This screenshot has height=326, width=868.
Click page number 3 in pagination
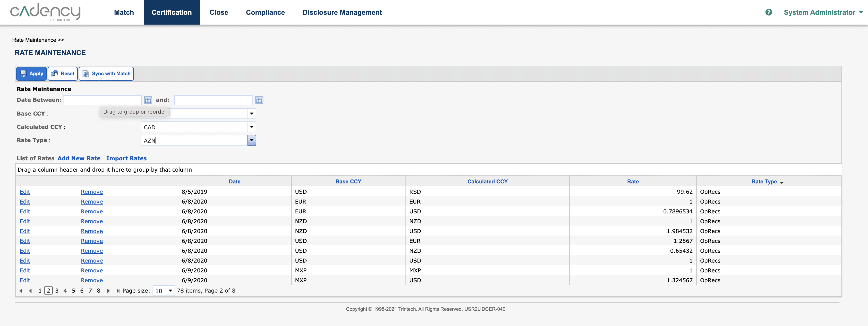57,291
